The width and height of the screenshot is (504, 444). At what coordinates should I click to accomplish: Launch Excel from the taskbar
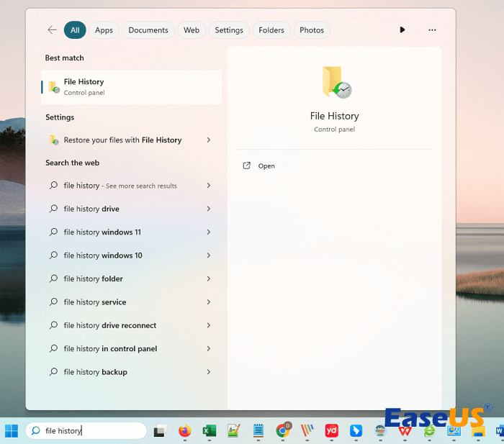tap(210, 430)
